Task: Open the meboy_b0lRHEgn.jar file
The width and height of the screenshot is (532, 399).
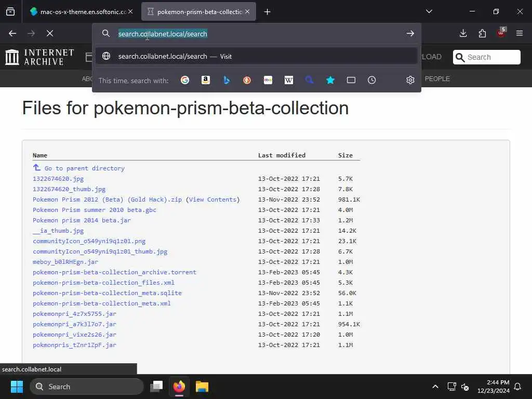Action: tap(65, 262)
